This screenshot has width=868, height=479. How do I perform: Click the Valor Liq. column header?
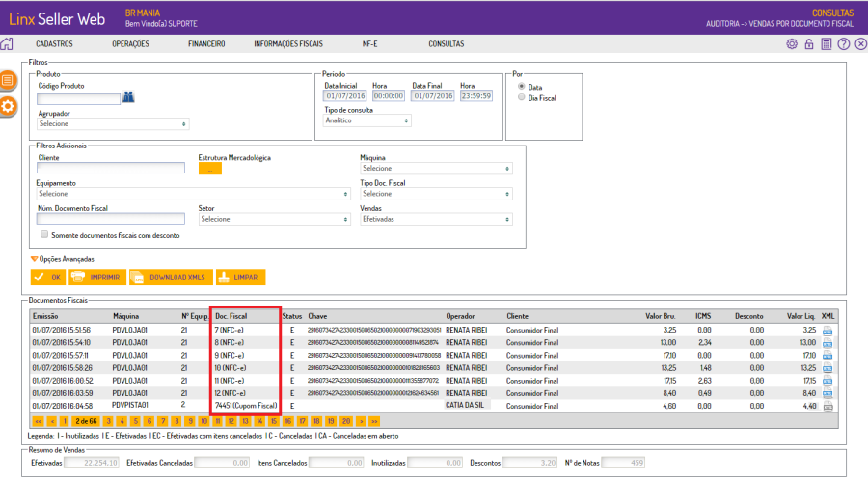pos(800,316)
